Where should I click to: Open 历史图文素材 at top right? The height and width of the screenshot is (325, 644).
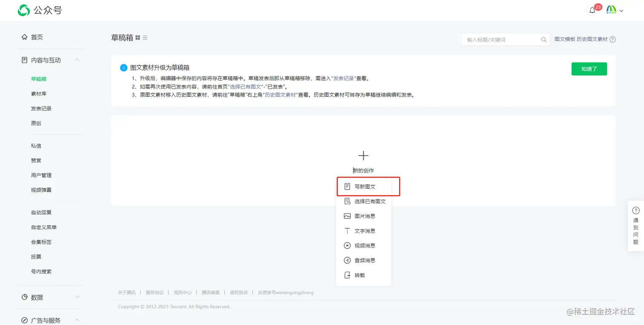coord(592,39)
